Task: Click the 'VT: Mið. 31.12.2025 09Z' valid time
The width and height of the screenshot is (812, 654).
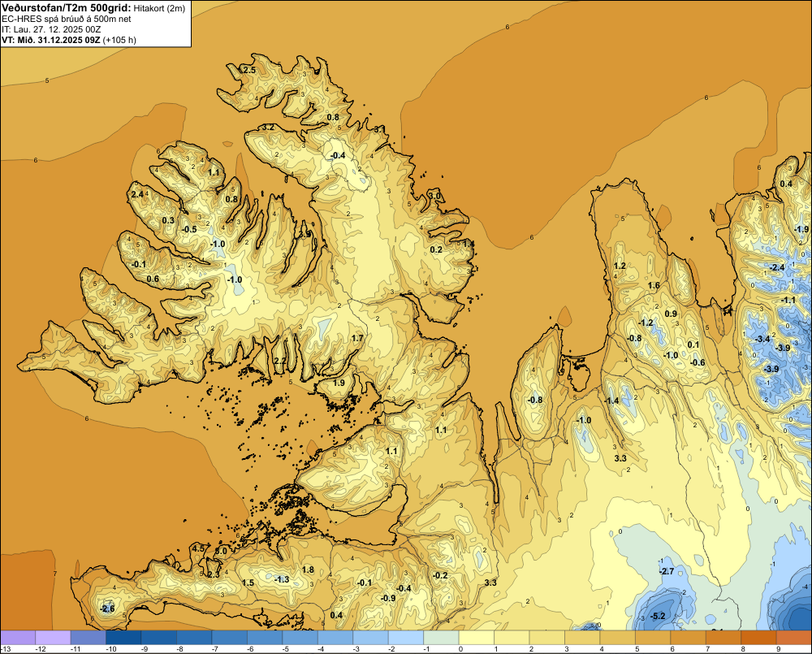Action: coord(50,40)
